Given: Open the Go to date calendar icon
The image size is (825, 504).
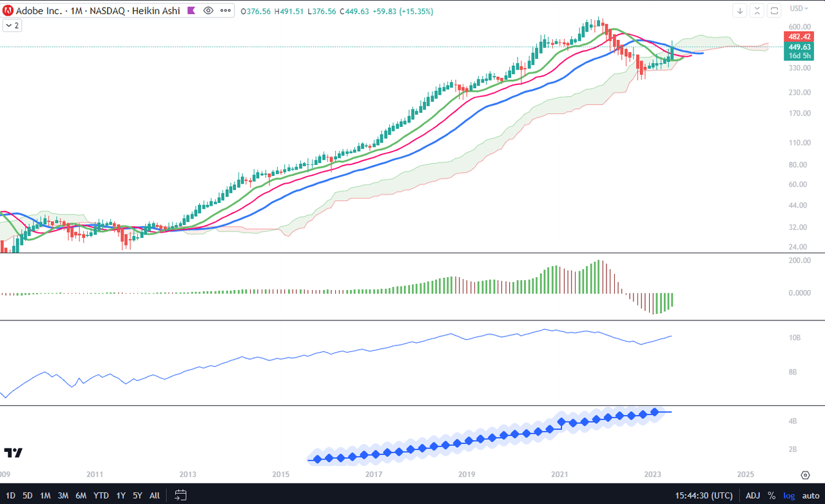Looking at the screenshot, I should [x=180, y=495].
